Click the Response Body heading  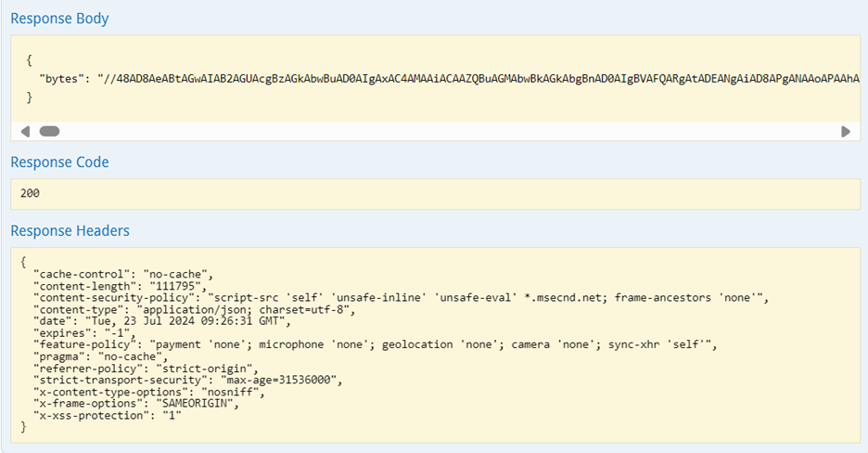pyautogui.click(x=59, y=19)
